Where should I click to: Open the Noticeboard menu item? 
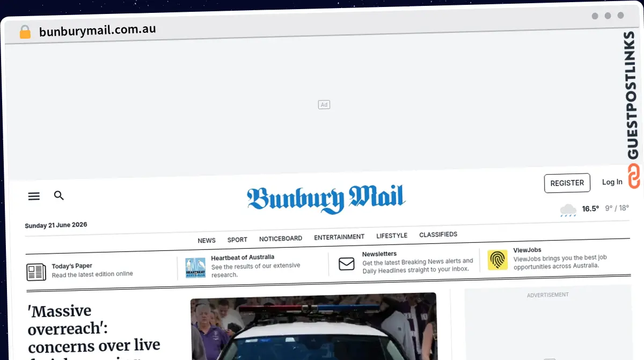coord(281,239)
